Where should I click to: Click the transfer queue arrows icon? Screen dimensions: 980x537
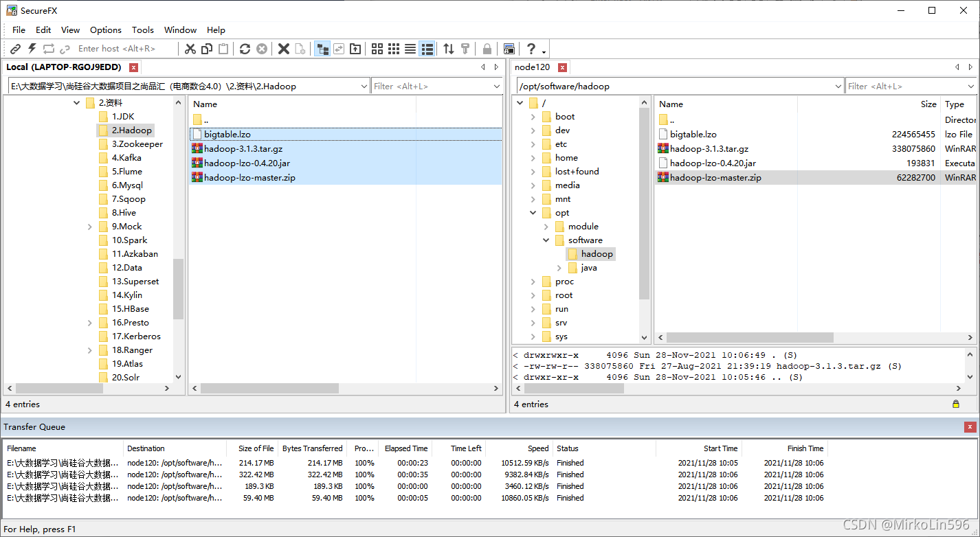449,49
